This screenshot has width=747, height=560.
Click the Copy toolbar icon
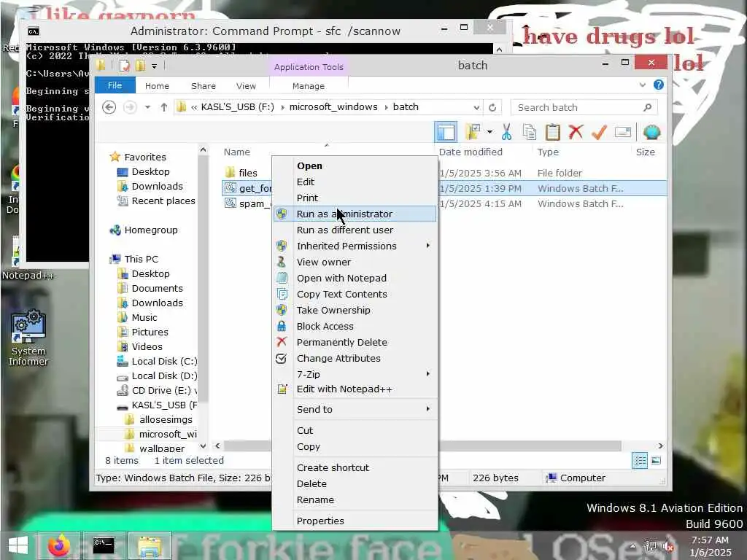[x=530, y=132]
